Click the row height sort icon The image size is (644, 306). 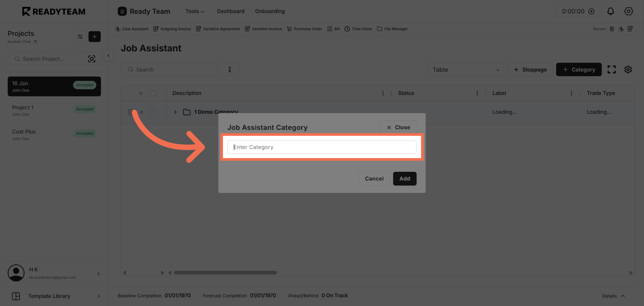click(230, 70)
